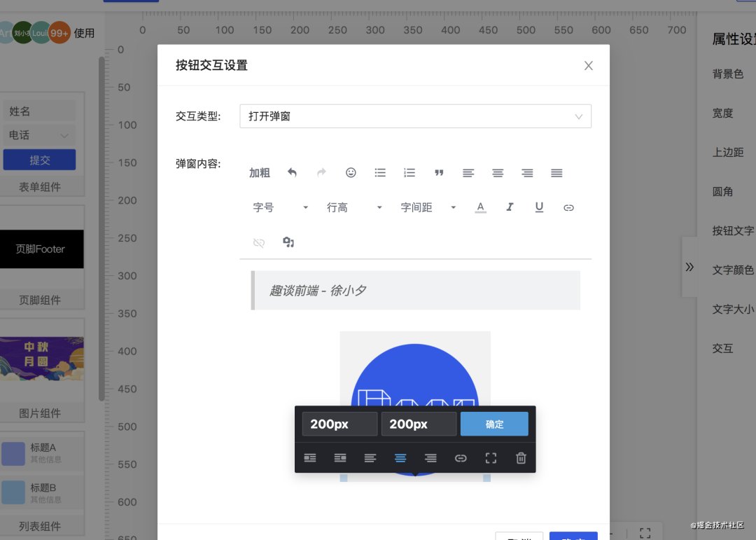Insert an unordered bullet list
This screenshot has width=756, height=540.
click(380, 173)
